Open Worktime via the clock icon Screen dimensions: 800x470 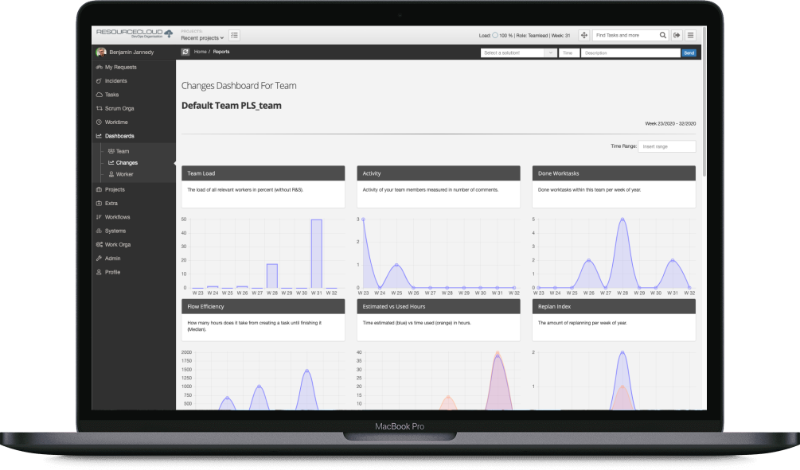[99, 122]
